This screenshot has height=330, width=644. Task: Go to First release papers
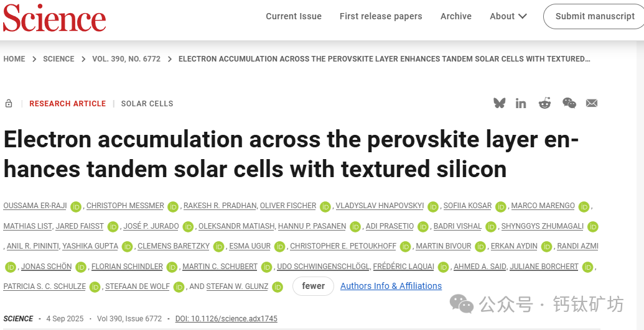[x=381, y=16]
